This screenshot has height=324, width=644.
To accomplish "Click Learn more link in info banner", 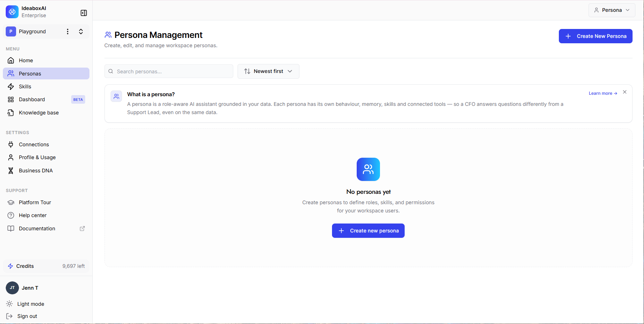I will (603, 93).
